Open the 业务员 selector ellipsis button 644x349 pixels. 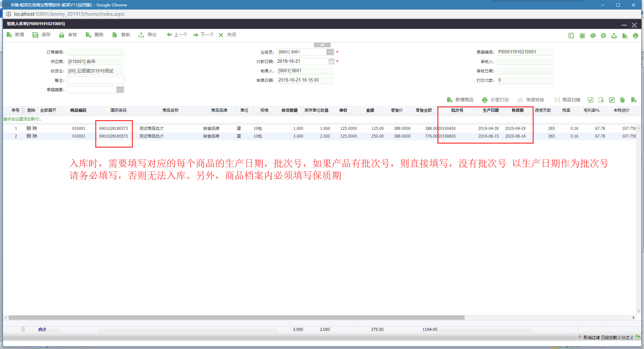point(330,52)
